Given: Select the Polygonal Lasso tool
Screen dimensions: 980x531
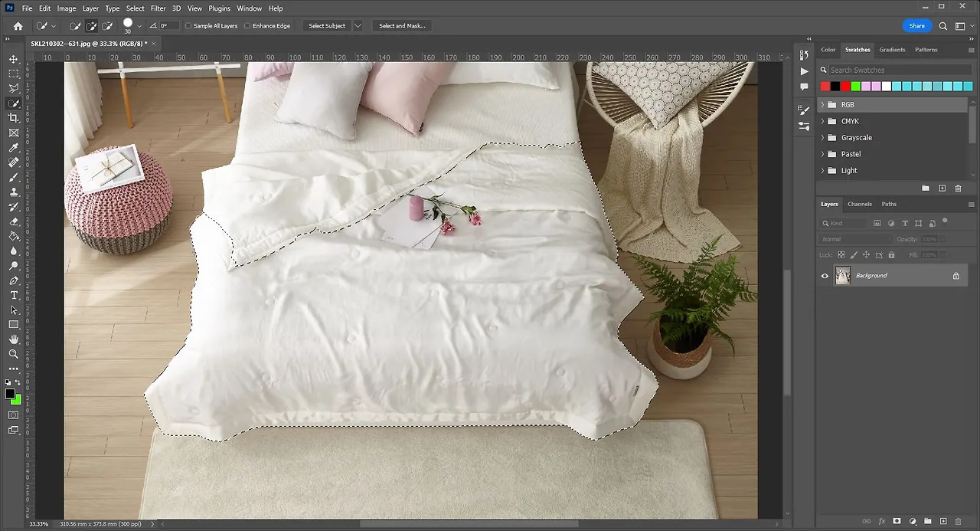Looking at the screenshot, I should point(14,88).
